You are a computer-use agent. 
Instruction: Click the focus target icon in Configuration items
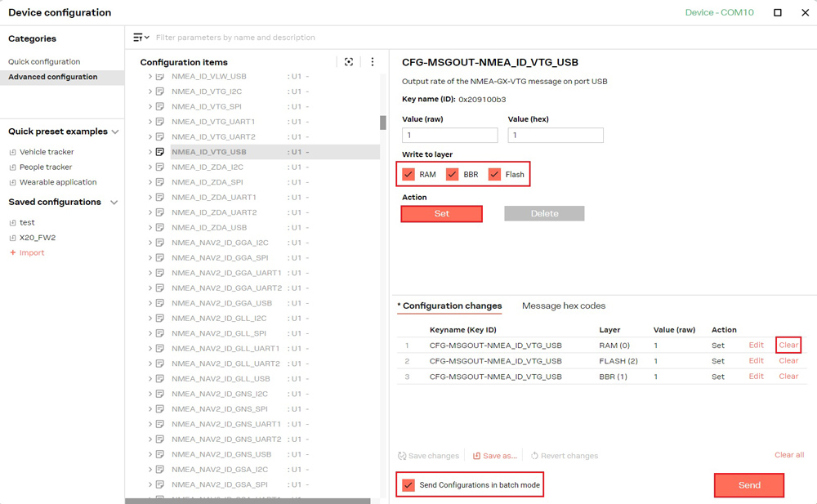click(349, 62)
